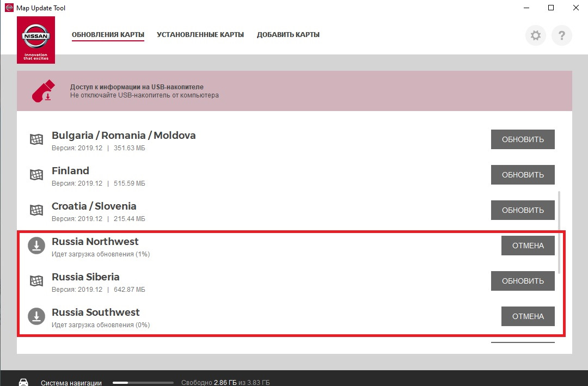
Task: Click the Map Update Tool title bar icon
Action: (x=9, y=8)
